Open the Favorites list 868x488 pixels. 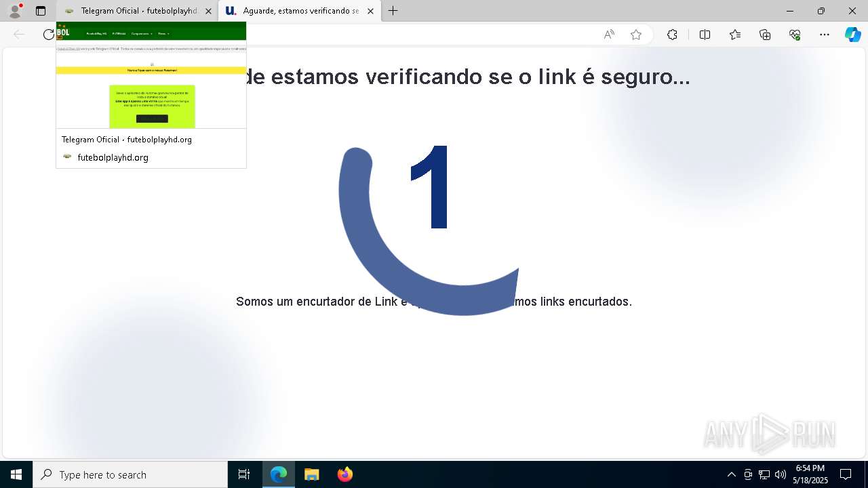pyautogui.click(x=735, y=35)
